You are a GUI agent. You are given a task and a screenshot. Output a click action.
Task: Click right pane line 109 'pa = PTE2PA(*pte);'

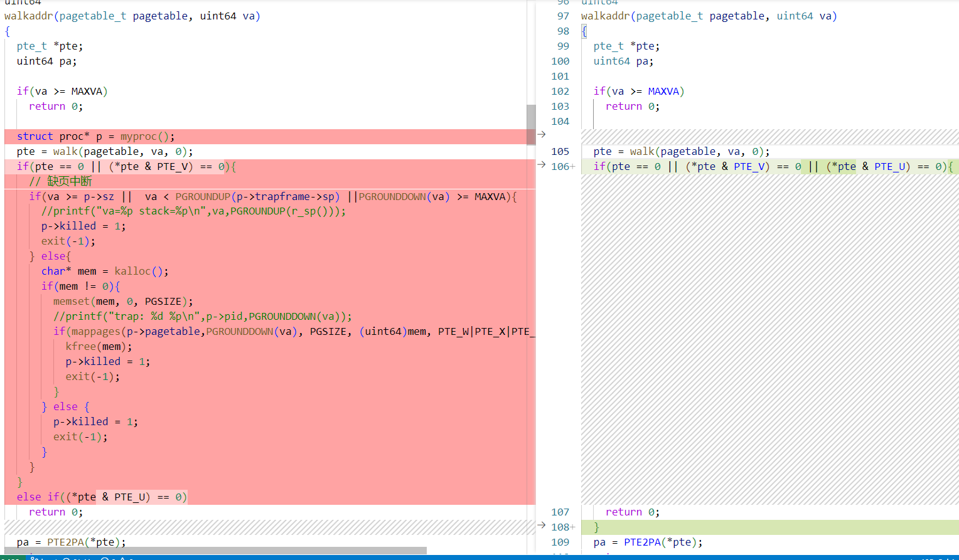pyautogui.click(x=648, y=542)
